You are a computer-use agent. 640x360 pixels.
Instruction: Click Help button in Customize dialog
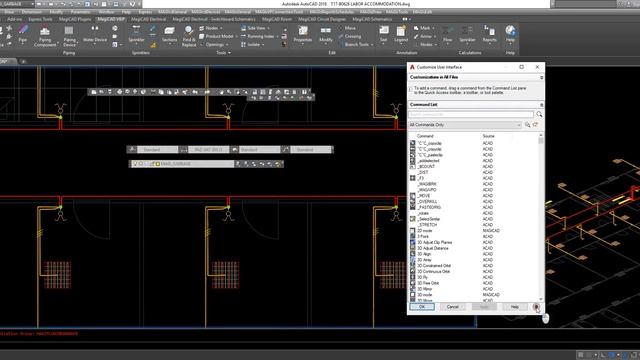(515, 307)
